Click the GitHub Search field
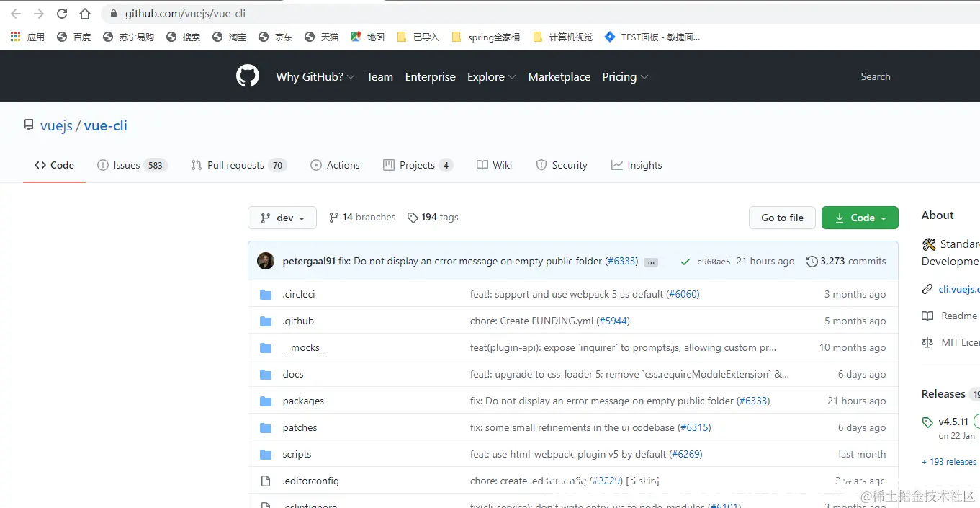The width and height of the screenshot is (980, 508). pyautogui.click(x=876, y=76)
